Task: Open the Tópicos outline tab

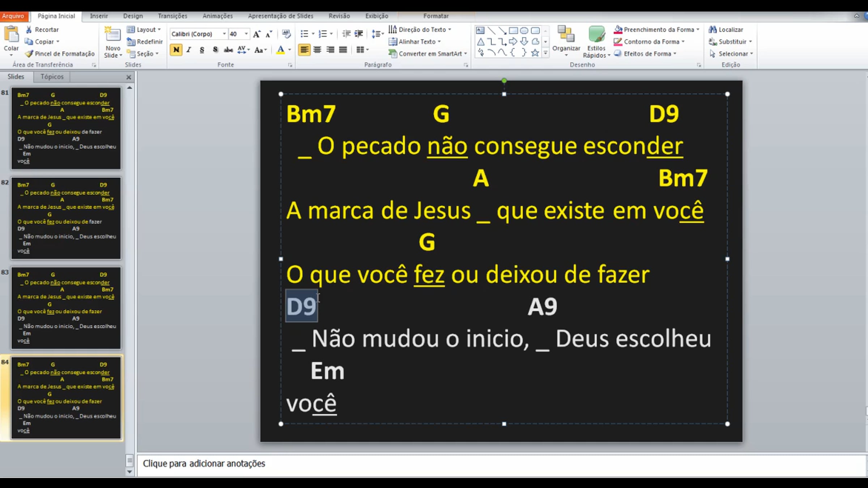Action: 52,77
